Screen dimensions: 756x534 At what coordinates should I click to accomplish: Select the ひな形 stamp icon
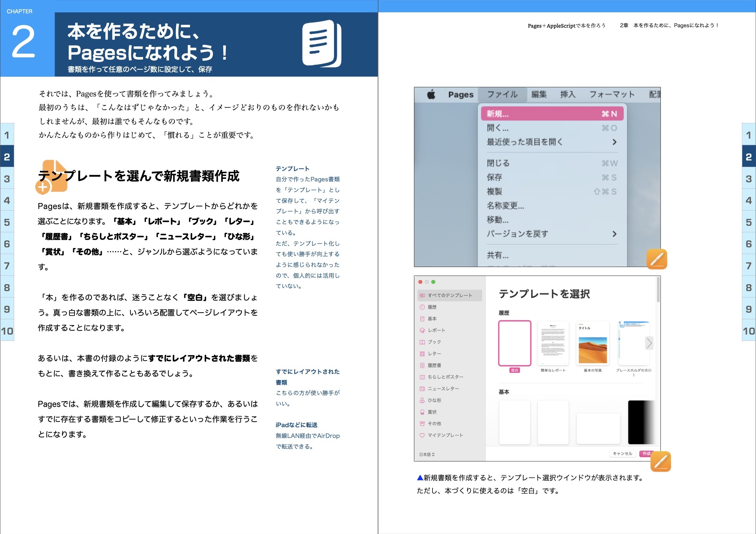tap(422, 400)
